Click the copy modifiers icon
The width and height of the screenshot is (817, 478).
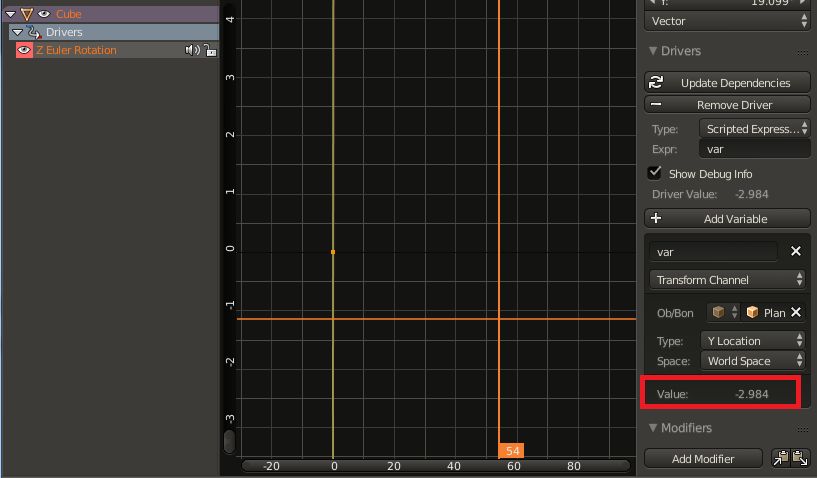(x=782, y=458)
